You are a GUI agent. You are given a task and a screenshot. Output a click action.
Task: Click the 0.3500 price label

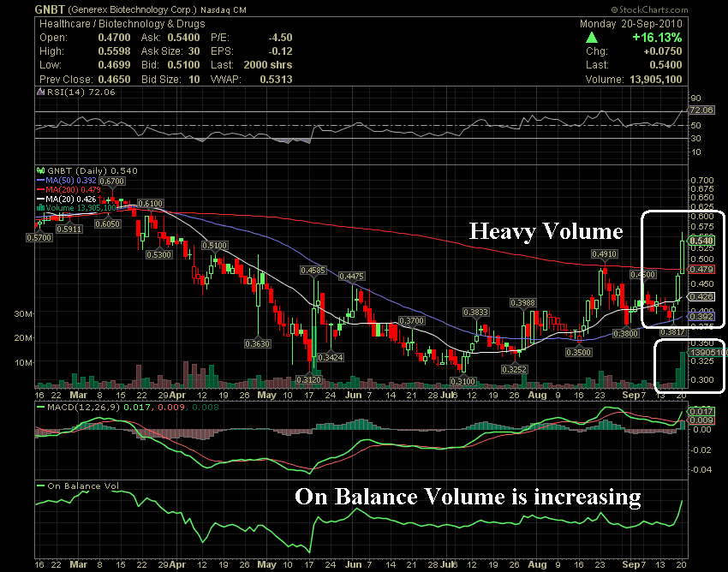[578, 353]
